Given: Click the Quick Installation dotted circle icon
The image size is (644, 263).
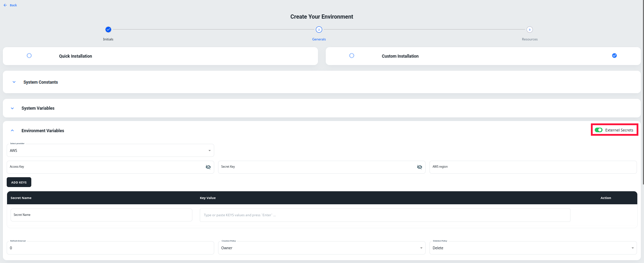Looking at the screenshot, I should click(29, 56).
